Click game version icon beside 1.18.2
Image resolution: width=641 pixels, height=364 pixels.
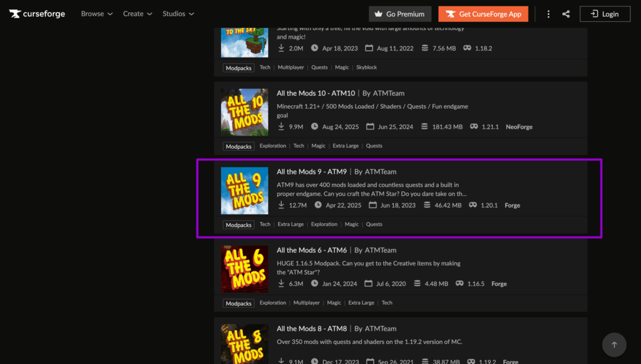pos(467,48)
